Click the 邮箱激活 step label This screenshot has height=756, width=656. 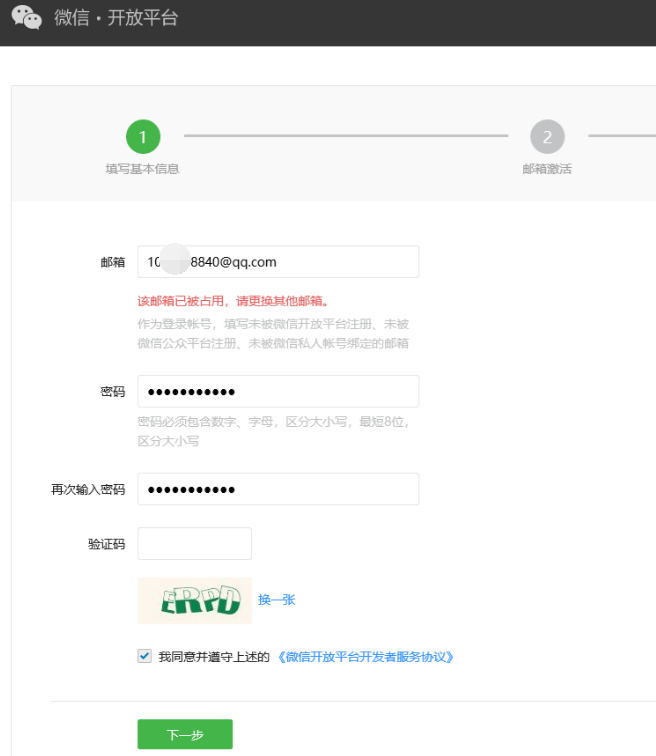tap(547, 169)
